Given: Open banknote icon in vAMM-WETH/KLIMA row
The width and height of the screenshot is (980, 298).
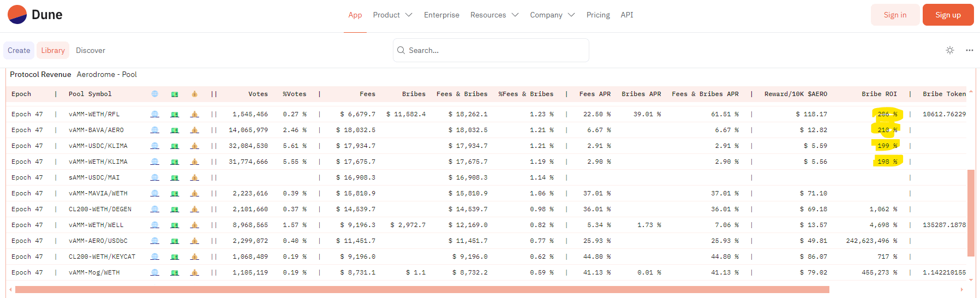Looking at the screenshot, I should [x=175, y=162].
